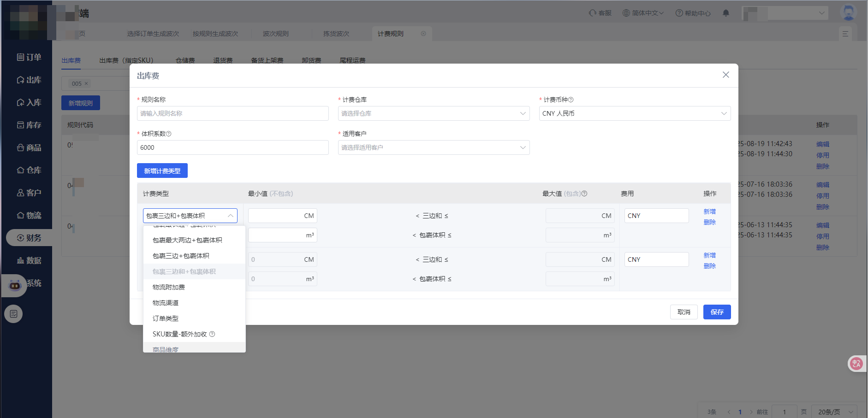Click the 取消 cancel button
The height and width of the screenshot is (418, 868).
684,312
